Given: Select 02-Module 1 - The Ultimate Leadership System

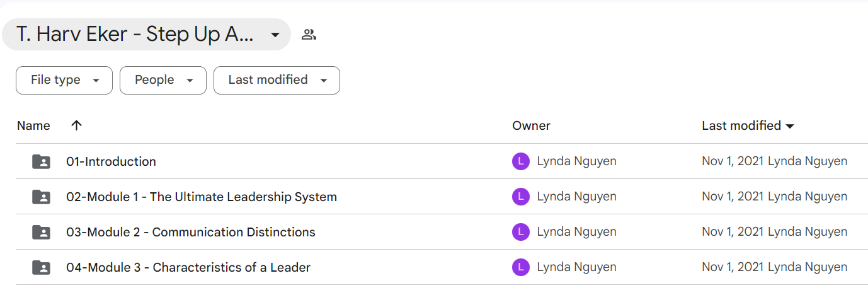Looking at the screenshot, I should [x=202, y=197].
